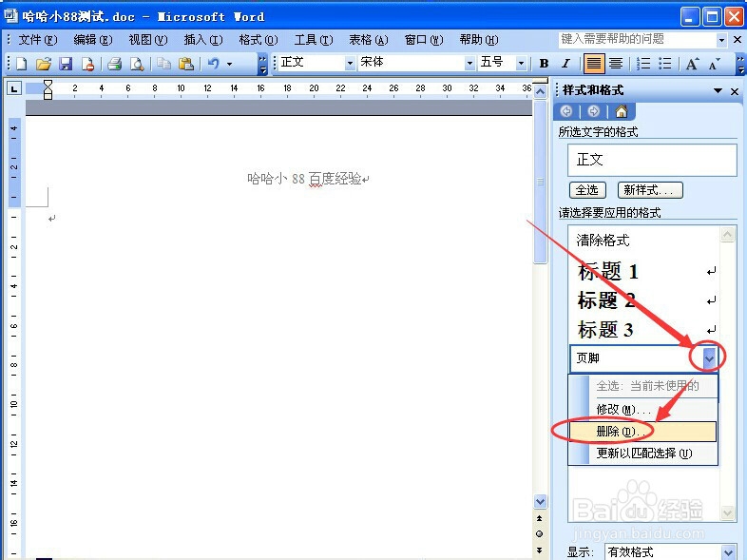Print the document with the printer icon
Viewport: 747px width, 560px height.
(114, 64)
